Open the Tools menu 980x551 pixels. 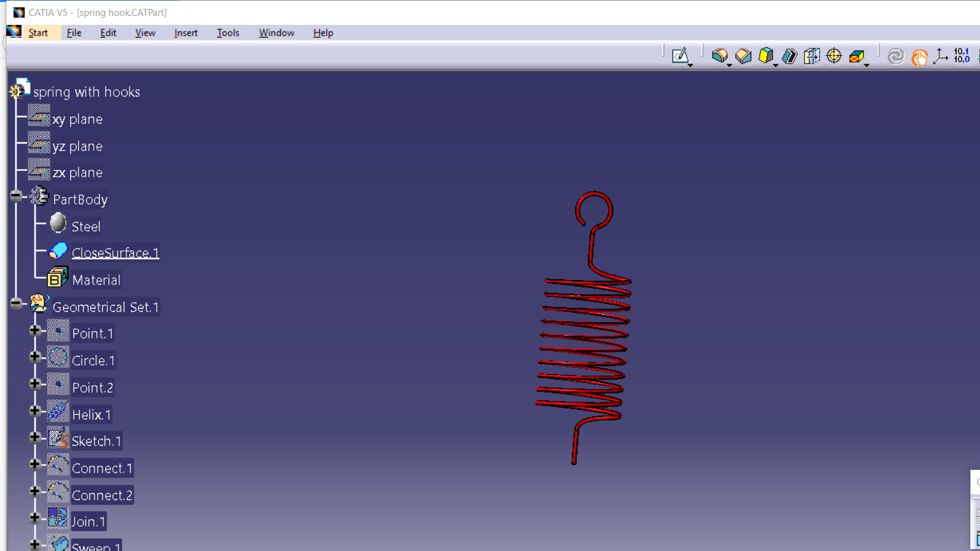point(228,33)
